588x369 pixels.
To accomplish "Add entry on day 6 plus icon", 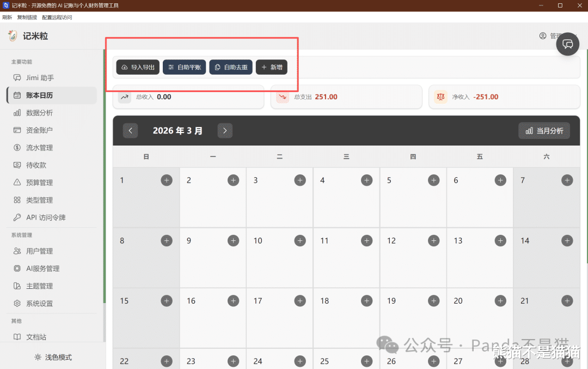I will [x=500, y=180].
